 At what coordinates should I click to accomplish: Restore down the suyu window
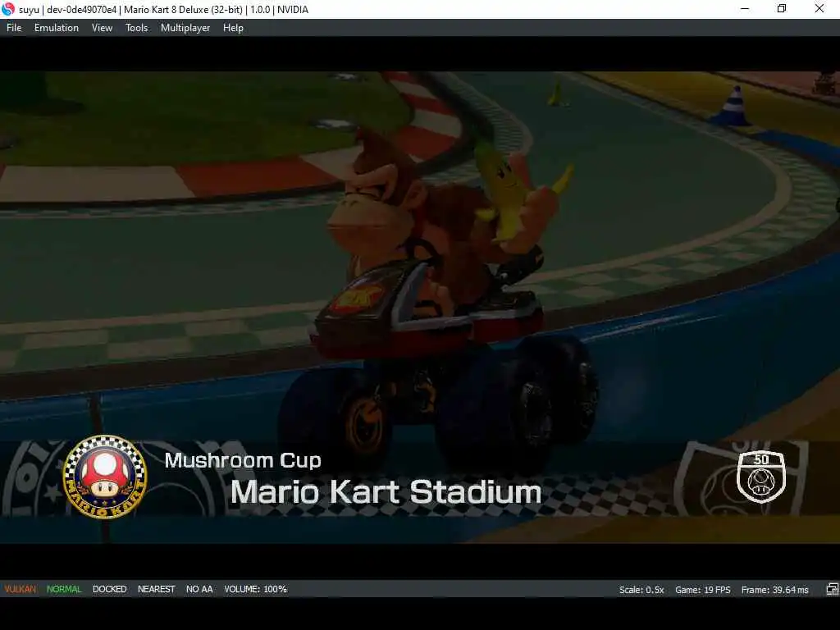tap(782, 9)
